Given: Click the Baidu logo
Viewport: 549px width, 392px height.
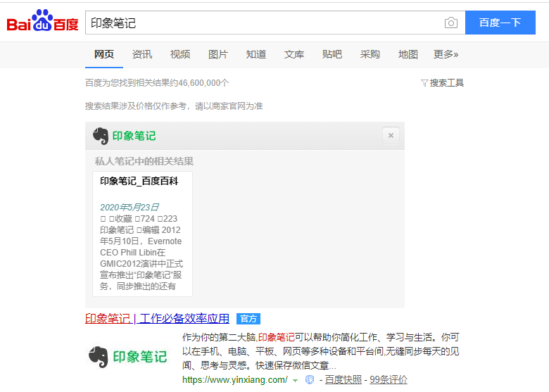Looking at the screenshot, I should pyautogui.click(x=42, y=20).
